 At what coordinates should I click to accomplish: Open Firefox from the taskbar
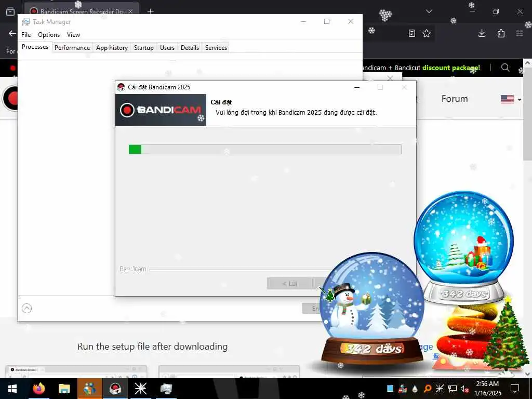(38, 389)
